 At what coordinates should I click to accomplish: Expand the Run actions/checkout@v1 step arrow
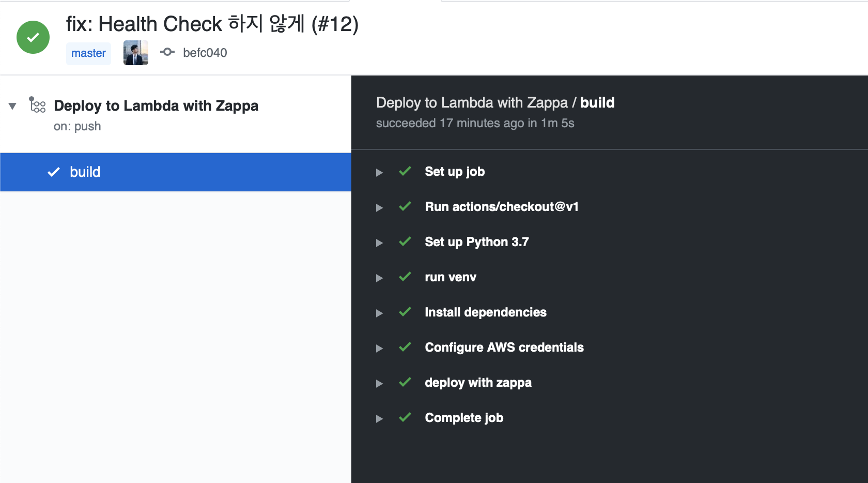[x=379, y=208]
